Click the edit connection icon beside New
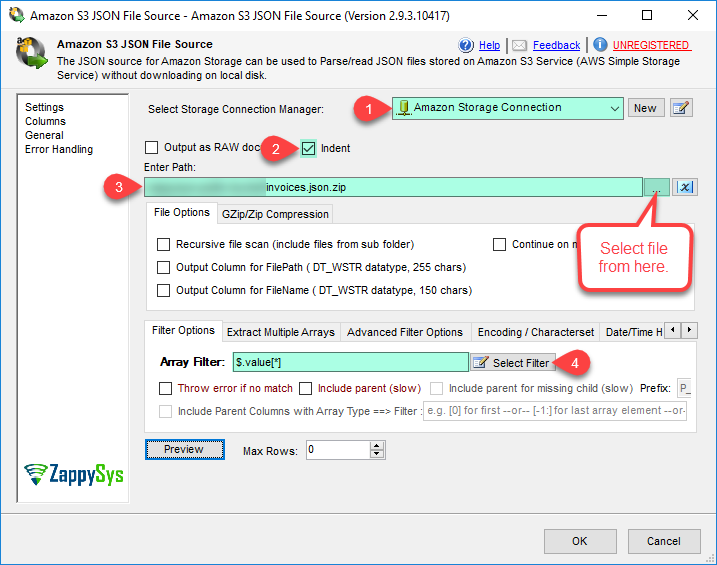This screenshot has width=717, height=565. (681, 108)
